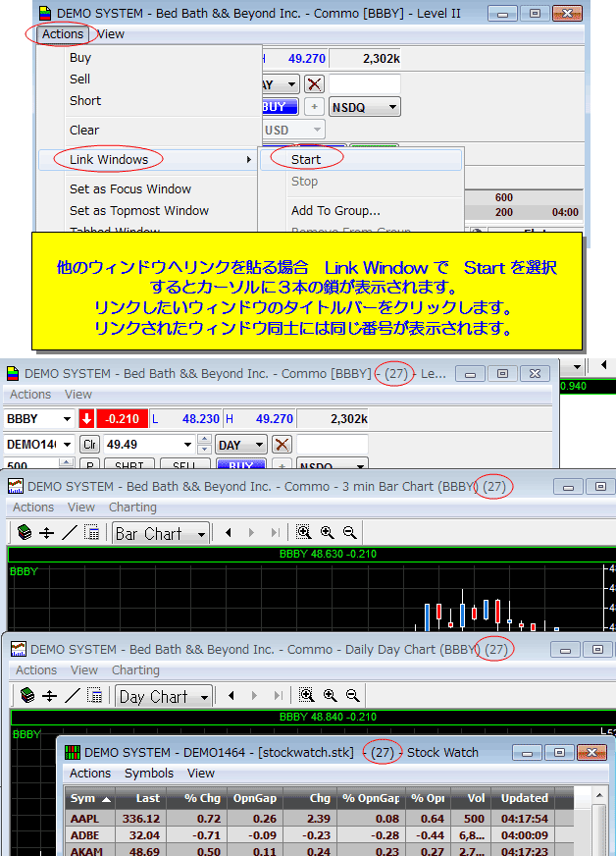Image resolution: width=616 pixels, height=856 pixels.
Task: Choose Short from the Actions menu
Action: 85,100
